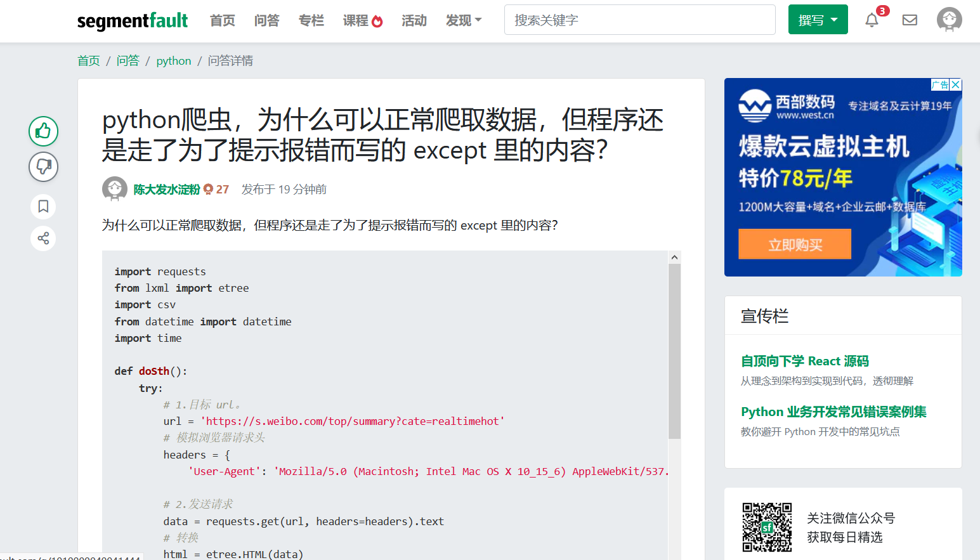
Task: Open Python 业务开发常见错误案例集 link
Action: pyautogui.click(x=833, y=412)
